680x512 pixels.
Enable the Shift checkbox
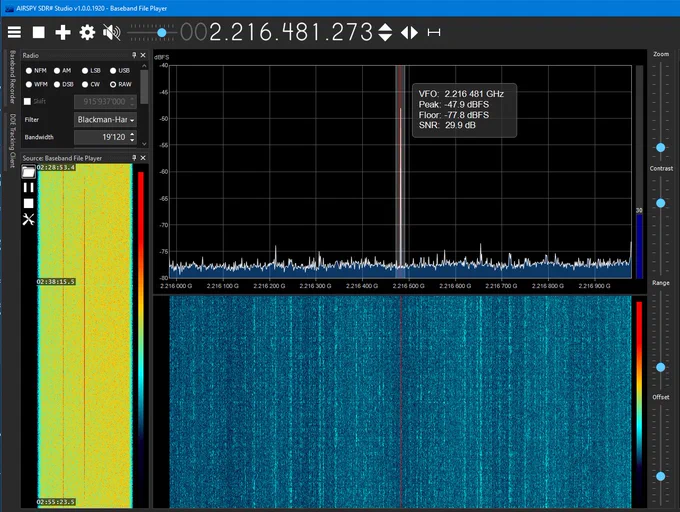[x=27, y=101]
